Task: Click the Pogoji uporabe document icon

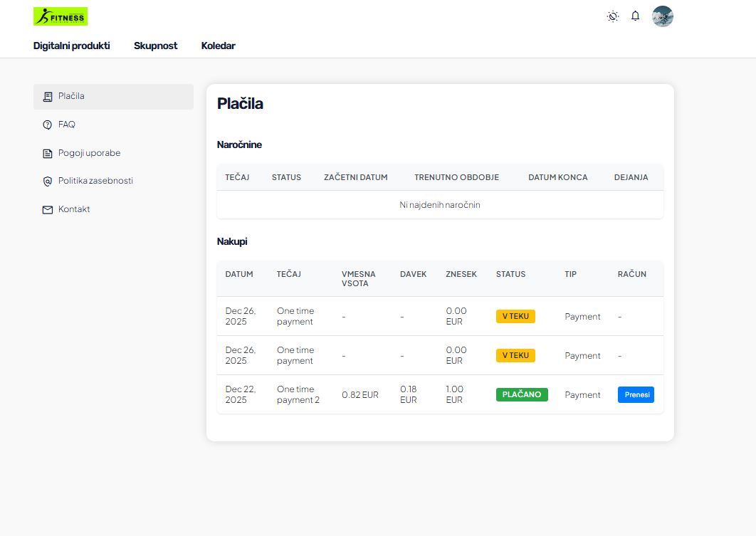Action: coord(48,153)
